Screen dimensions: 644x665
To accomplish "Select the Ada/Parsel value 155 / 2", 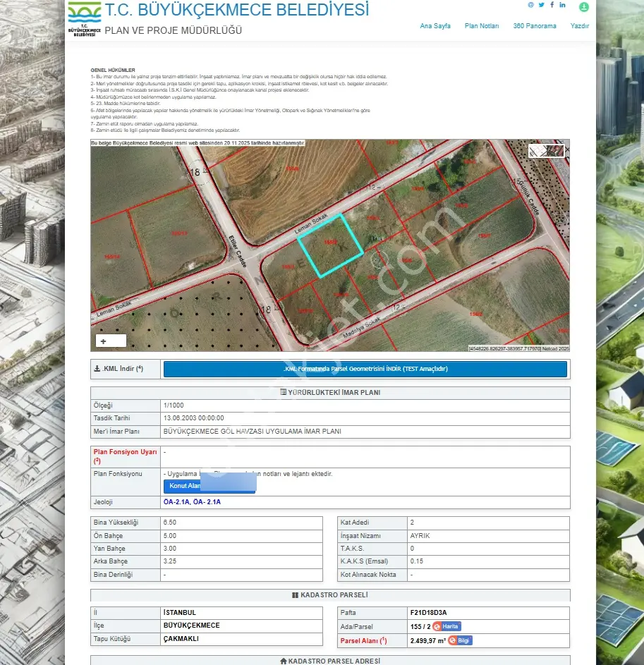I will point(420,627).
